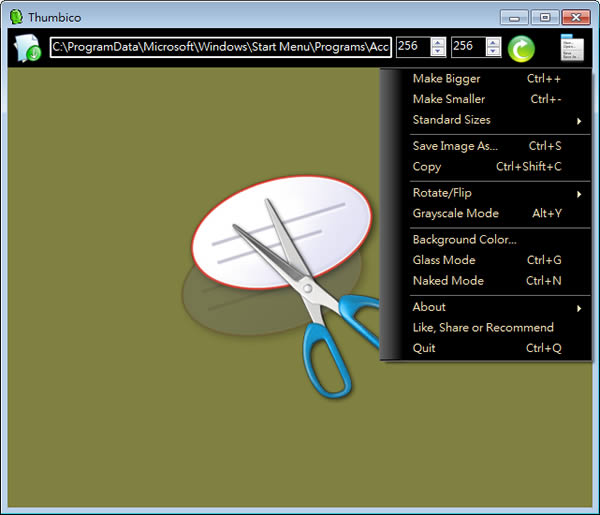The width and height of the screenshot is (600, 515).
Task: Decrease the width value with down arrow
Action: click(x=438, y=53)
